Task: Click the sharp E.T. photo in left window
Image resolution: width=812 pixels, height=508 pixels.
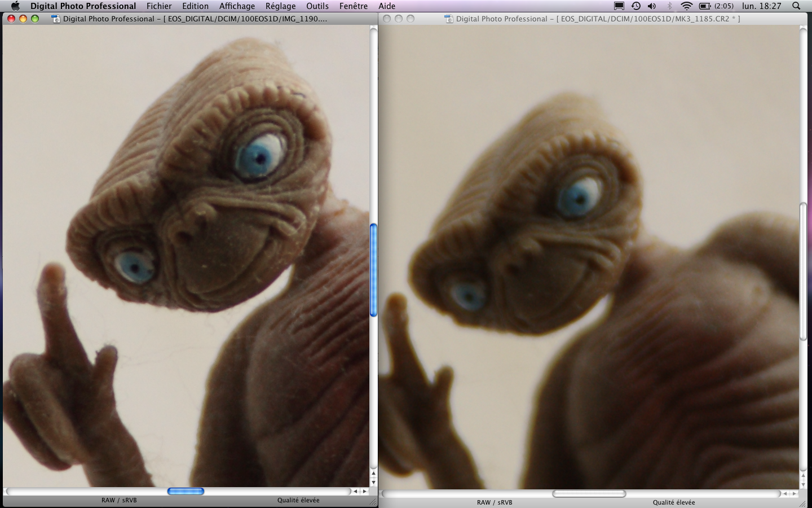Action: click(x=186, y=256)
